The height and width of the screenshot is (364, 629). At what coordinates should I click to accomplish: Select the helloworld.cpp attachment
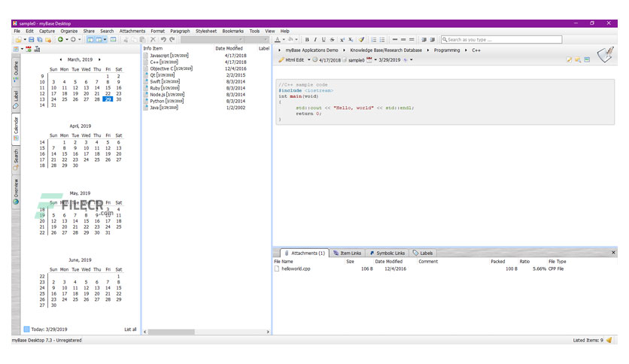(296, 268)
